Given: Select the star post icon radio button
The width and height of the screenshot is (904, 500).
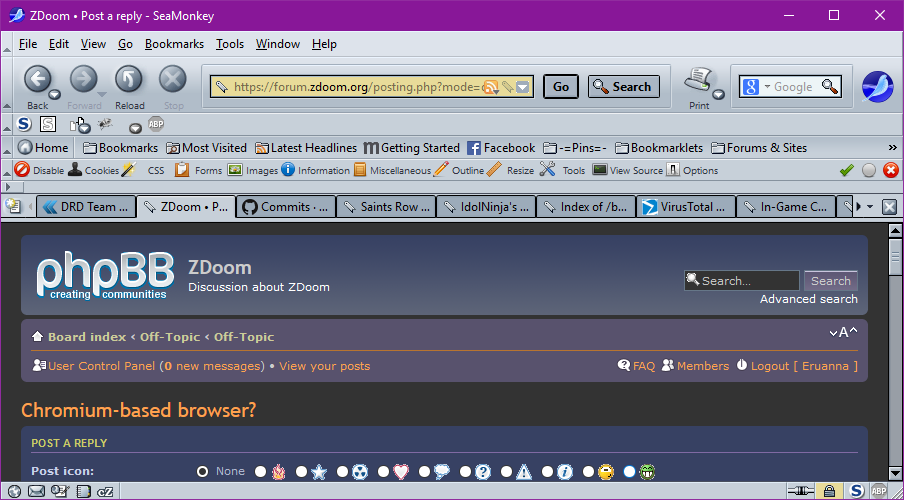Looking at the screenshot, I should pyautogui.click(x=302, y=472).
